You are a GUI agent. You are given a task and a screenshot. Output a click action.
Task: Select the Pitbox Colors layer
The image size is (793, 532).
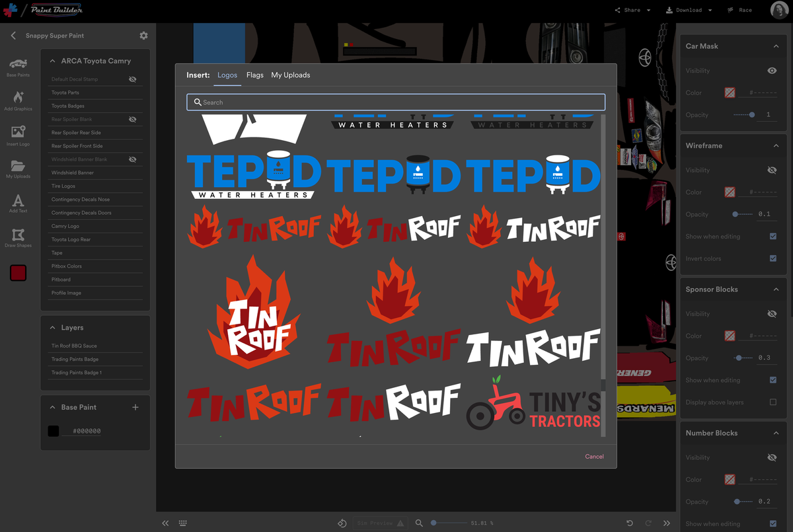[x=96, y=266]
